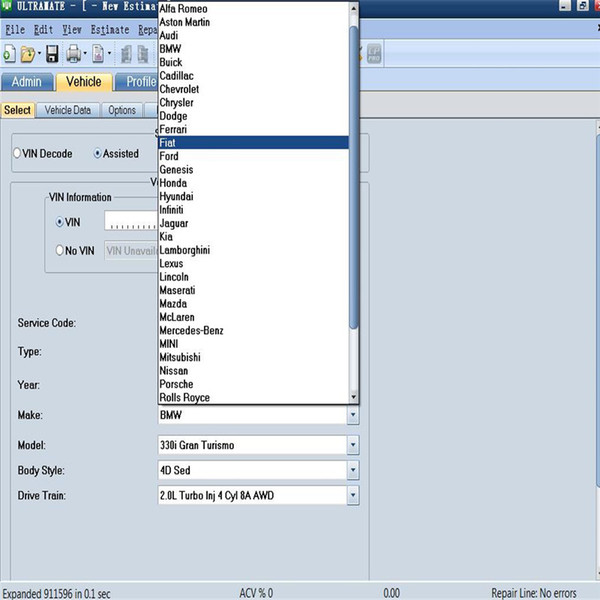Open the Options sub-tab

(122, 110)
